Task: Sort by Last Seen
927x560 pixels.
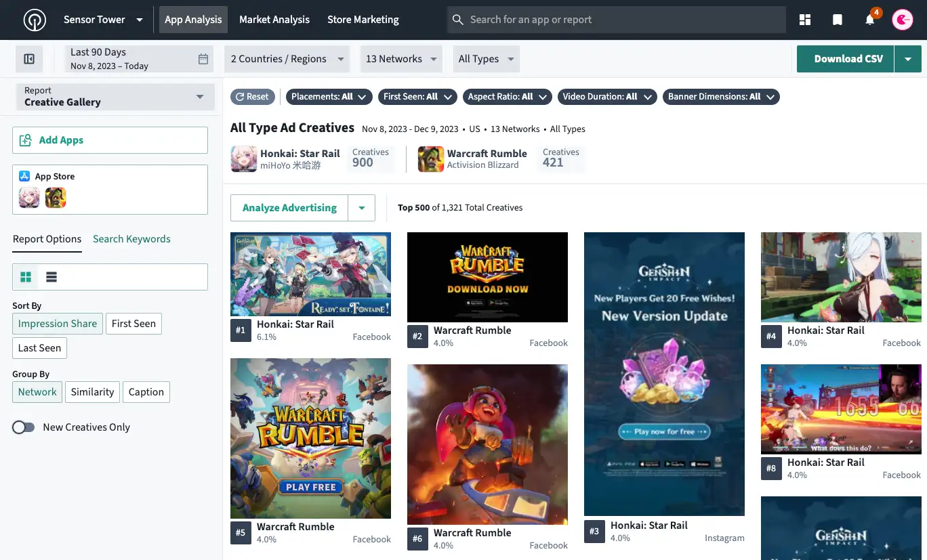Action: pyautogui.click(x=39, y=348)
